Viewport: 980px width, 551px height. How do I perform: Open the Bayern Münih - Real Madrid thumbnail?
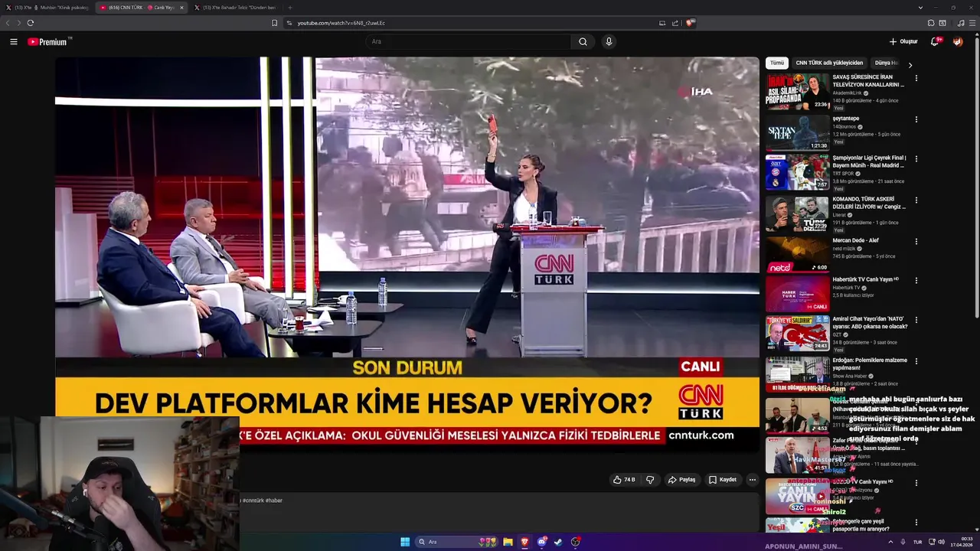798,172
